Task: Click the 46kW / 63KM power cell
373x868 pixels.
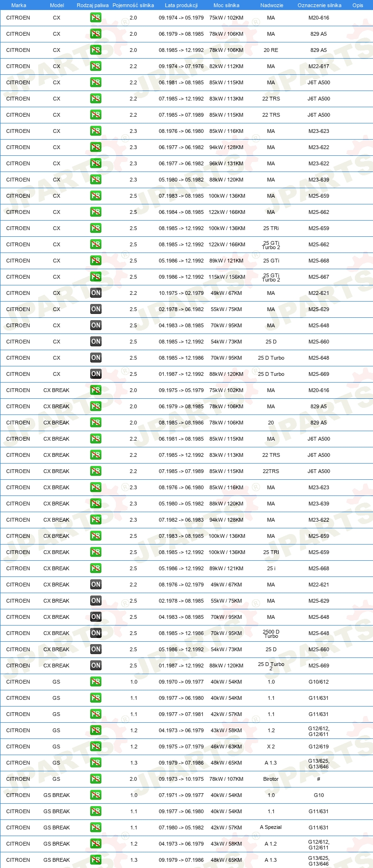Action: [227, 747]
